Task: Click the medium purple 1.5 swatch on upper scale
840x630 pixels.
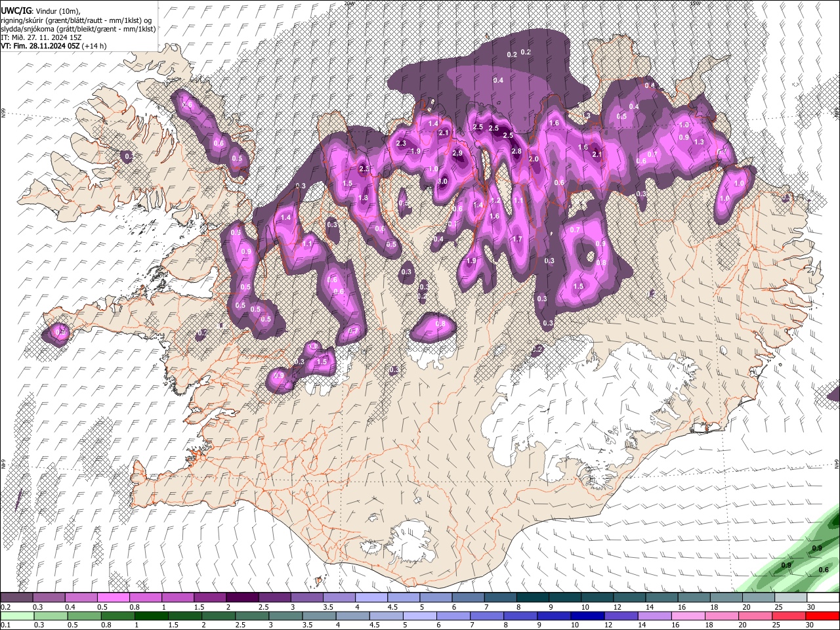Action: [209, 598]
